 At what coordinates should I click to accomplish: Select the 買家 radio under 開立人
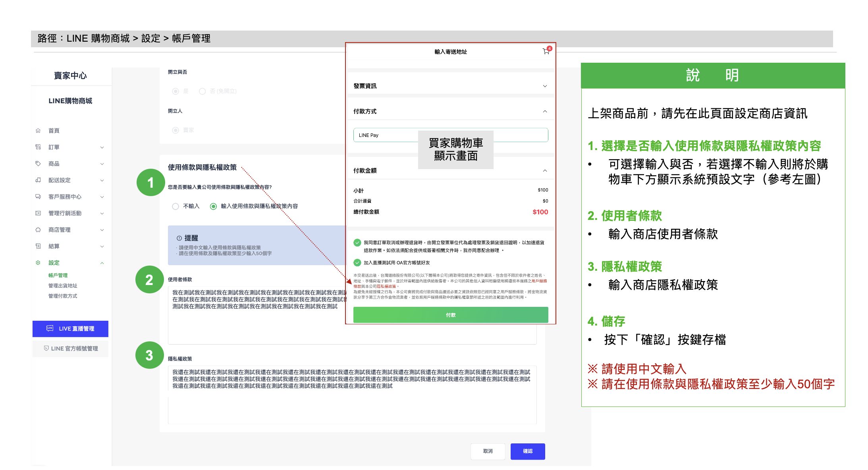pyautogui.click(x=175, y=130)
